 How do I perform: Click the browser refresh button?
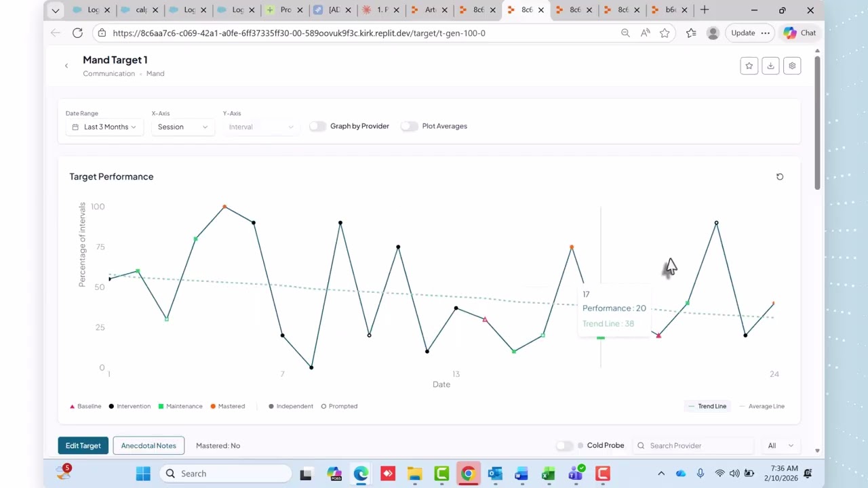coord(77,33)
